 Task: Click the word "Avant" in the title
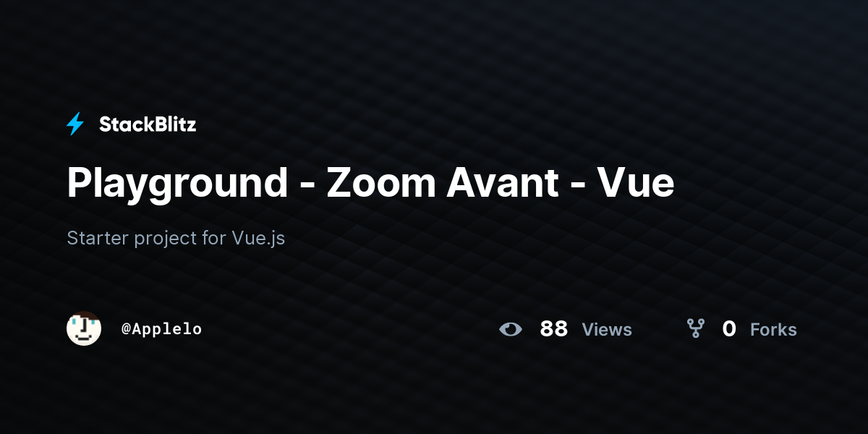point(503,182)
